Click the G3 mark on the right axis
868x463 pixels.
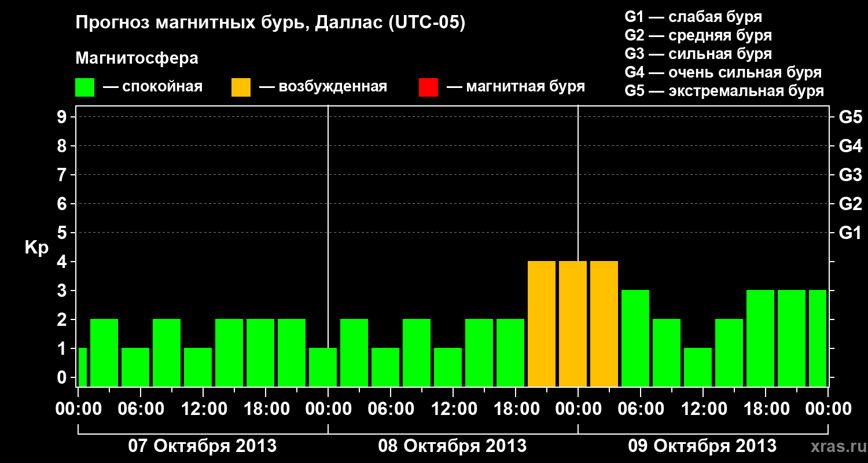point(850,175)
